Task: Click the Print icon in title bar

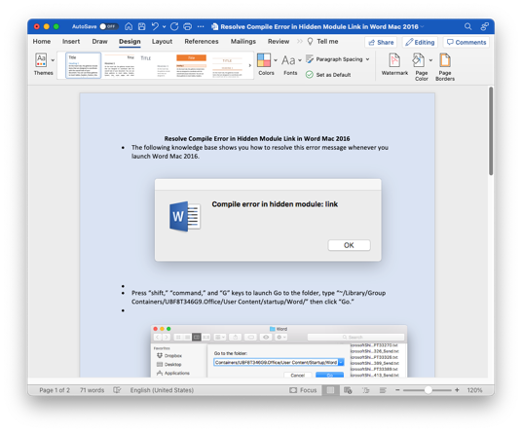Action: (188, 26)
